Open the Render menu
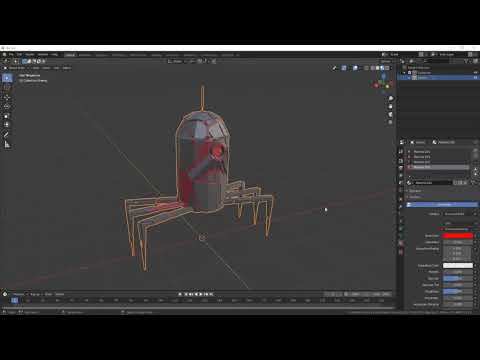Viewport: 480px width, 360px height. 30,55
